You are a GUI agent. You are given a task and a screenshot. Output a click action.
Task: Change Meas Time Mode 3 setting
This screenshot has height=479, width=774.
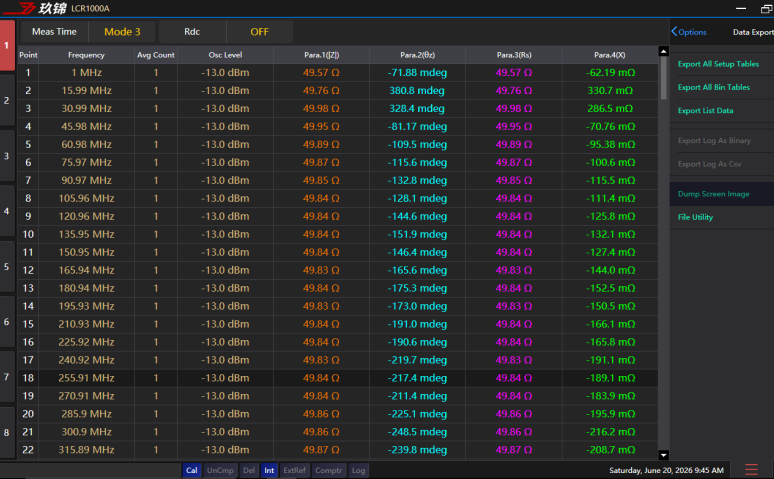122,32
